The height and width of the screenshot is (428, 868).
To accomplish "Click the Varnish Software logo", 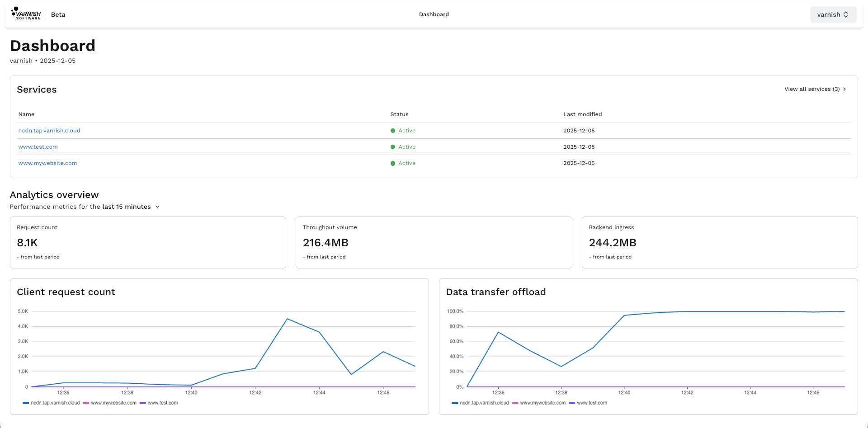I will (x=26, y=14).
